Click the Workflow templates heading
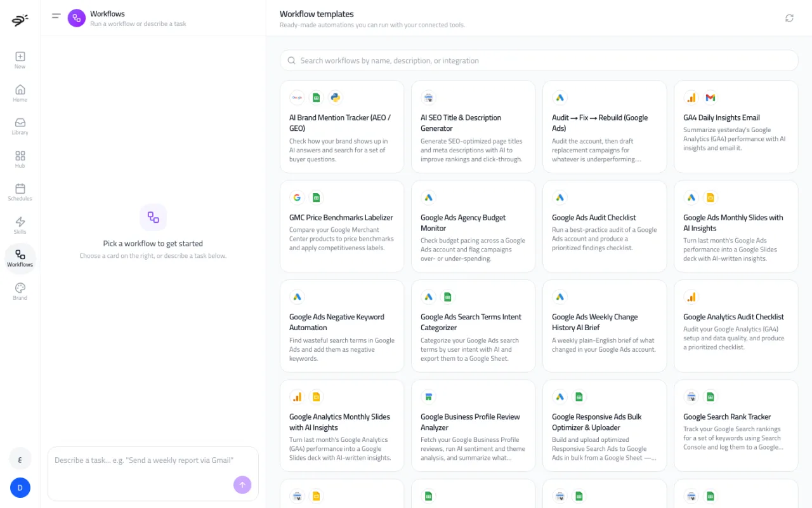812x508 pixels. (317, 14)
